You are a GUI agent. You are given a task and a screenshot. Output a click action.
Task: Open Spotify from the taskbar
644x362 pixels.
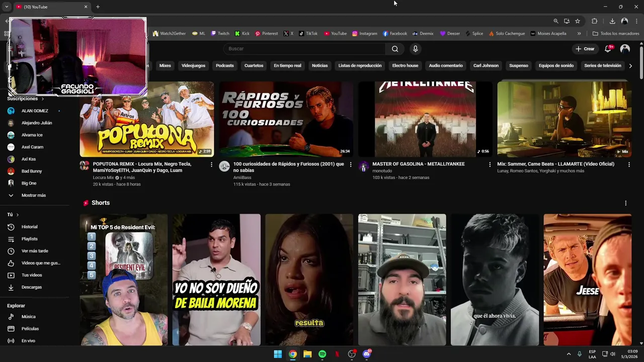[322, 354]
